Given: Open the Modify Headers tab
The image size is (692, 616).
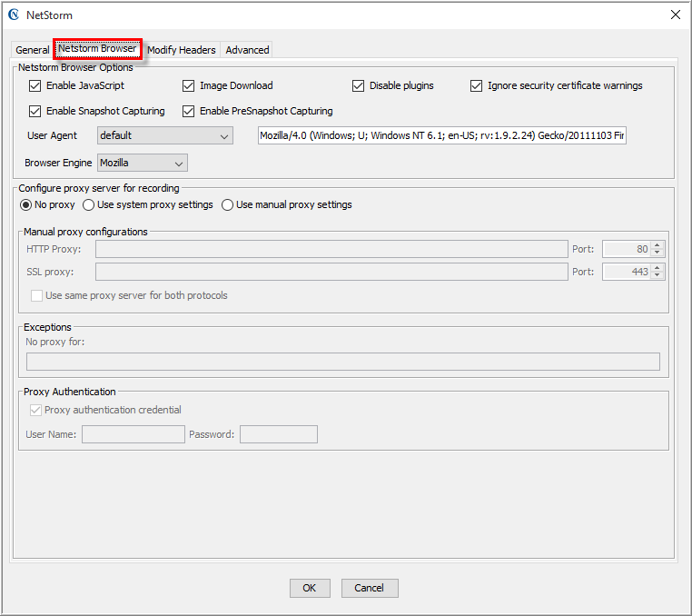Looking at the screenshot, I should tap(182, 50).
